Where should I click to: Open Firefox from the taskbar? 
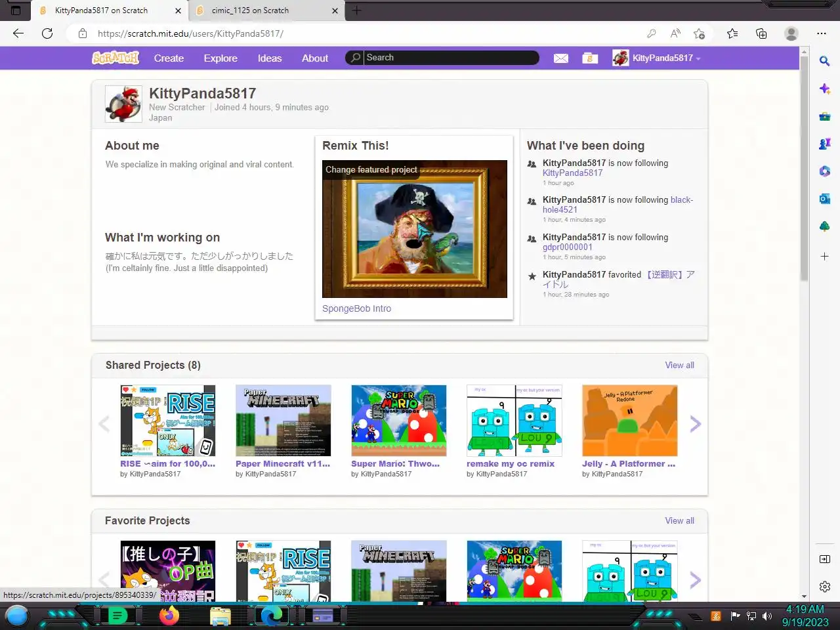[169, 616]
